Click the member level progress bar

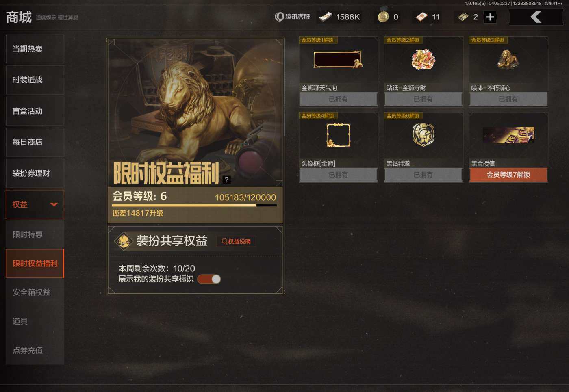pyautogui.click(x=195, y=206)
